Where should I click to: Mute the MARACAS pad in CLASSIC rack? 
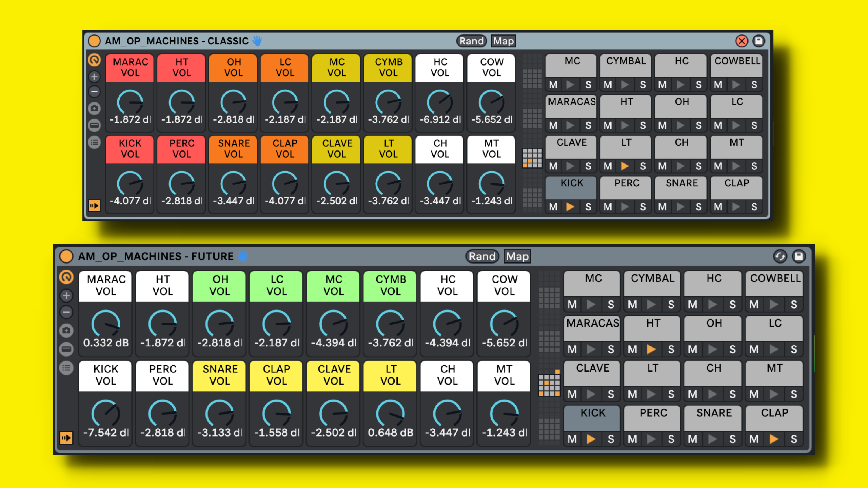click(553, 125)
